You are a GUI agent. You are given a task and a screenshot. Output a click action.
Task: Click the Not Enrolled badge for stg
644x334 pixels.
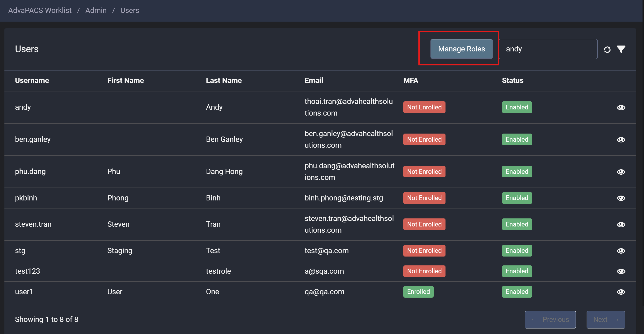424,251
